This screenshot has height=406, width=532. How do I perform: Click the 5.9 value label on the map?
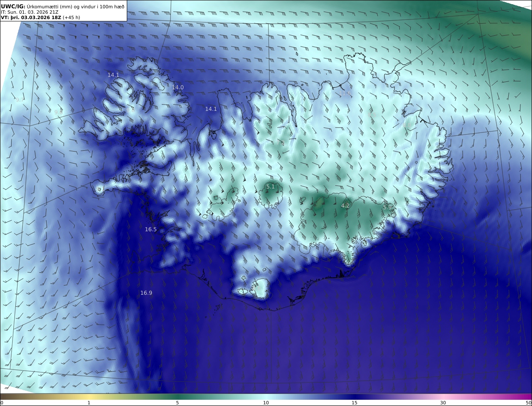387,207
